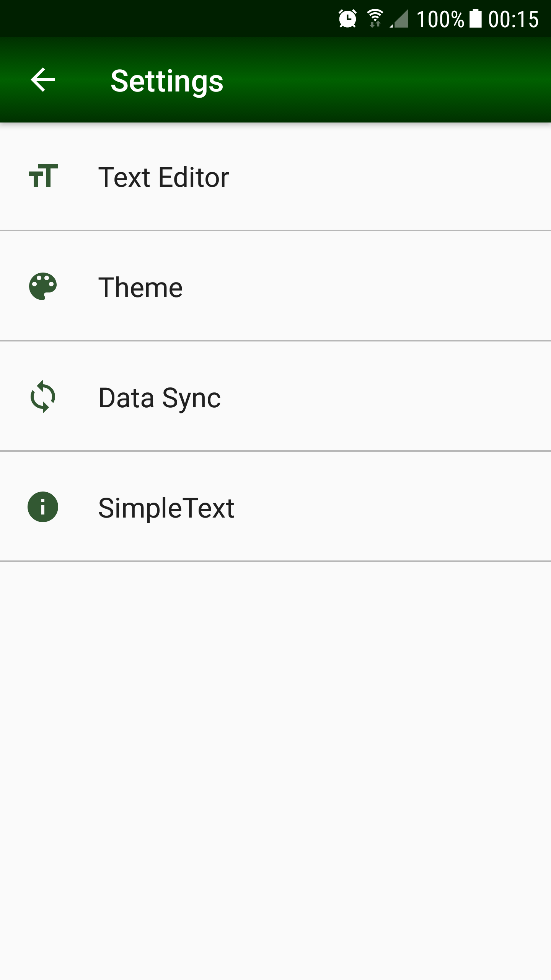Tap the info circle icon
The image size is (551, 980).
coord(43,507)
